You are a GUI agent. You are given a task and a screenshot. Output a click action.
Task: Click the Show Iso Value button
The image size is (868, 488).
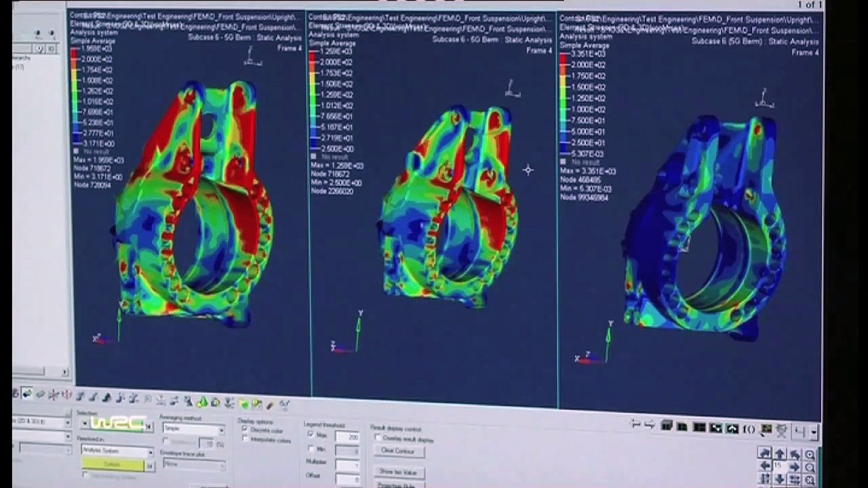pyautogui.click(x=398, y=472)
